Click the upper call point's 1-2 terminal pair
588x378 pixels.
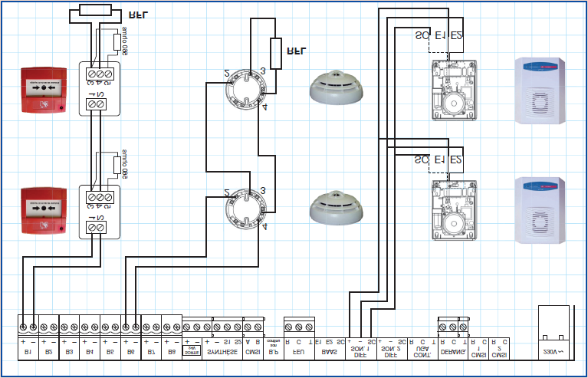[96, 104]
